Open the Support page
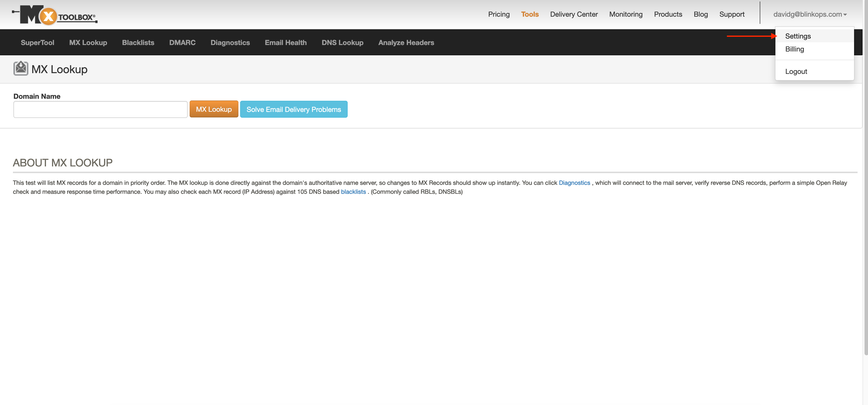The image size is (868, 405). tap(732, 14)
